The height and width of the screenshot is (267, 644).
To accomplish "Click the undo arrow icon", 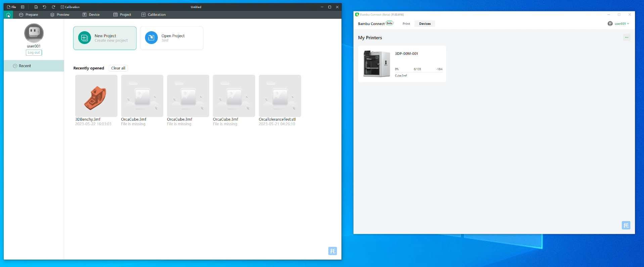I will pos(44,7).
